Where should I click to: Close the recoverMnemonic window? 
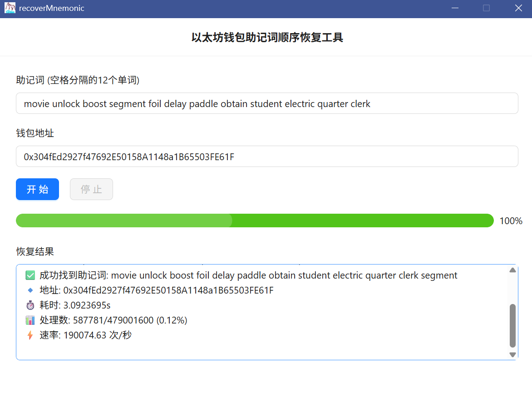coord(518,8)
